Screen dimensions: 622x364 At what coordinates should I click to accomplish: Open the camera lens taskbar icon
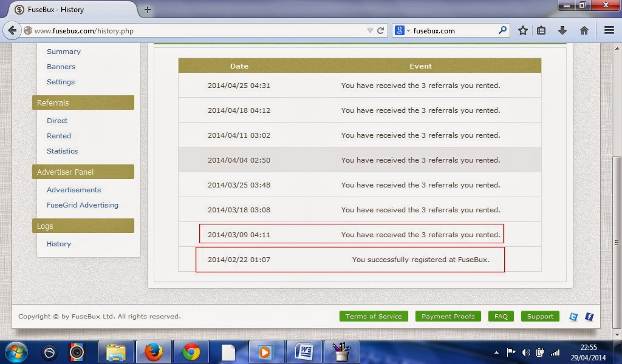coord(77,352)
